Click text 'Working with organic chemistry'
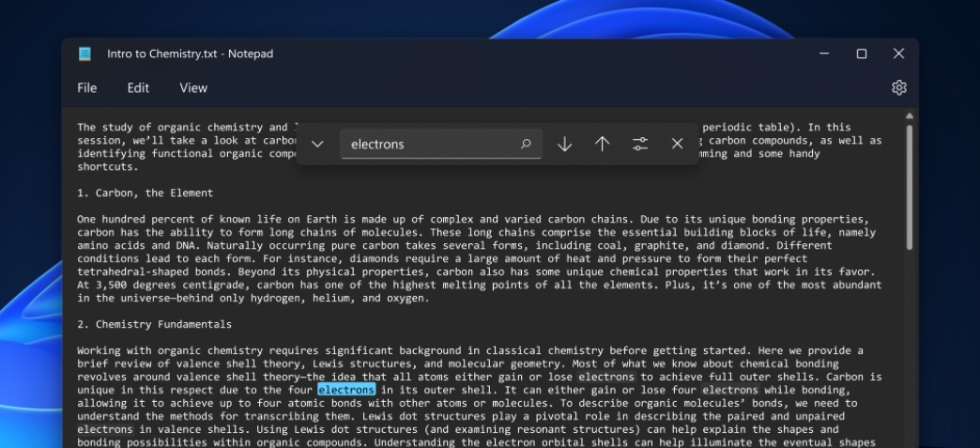 170,350
